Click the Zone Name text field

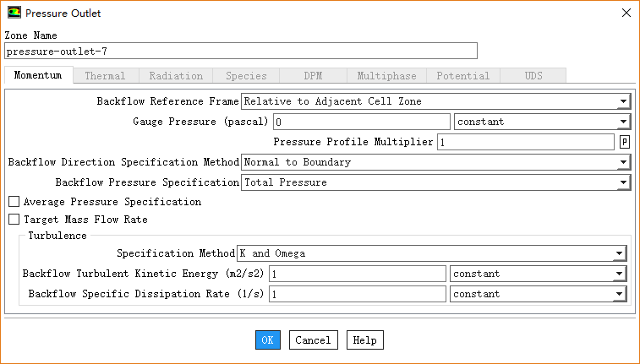coord(241,52)
